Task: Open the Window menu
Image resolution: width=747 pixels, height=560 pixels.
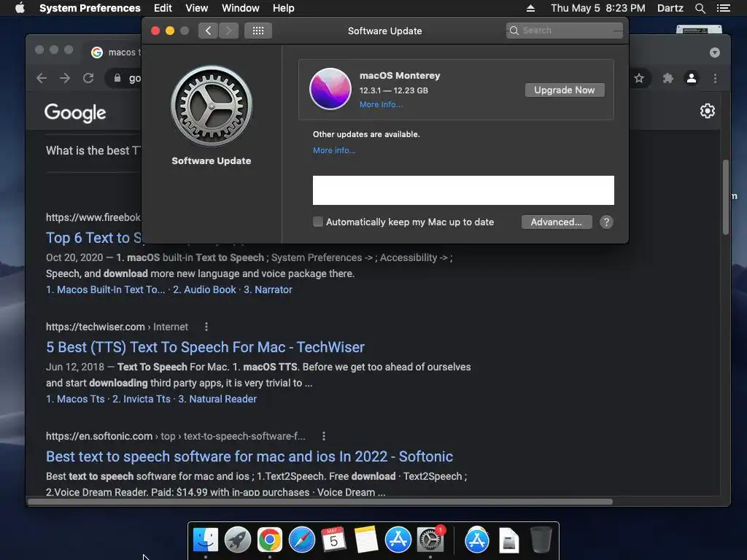Action: (241, 8)
